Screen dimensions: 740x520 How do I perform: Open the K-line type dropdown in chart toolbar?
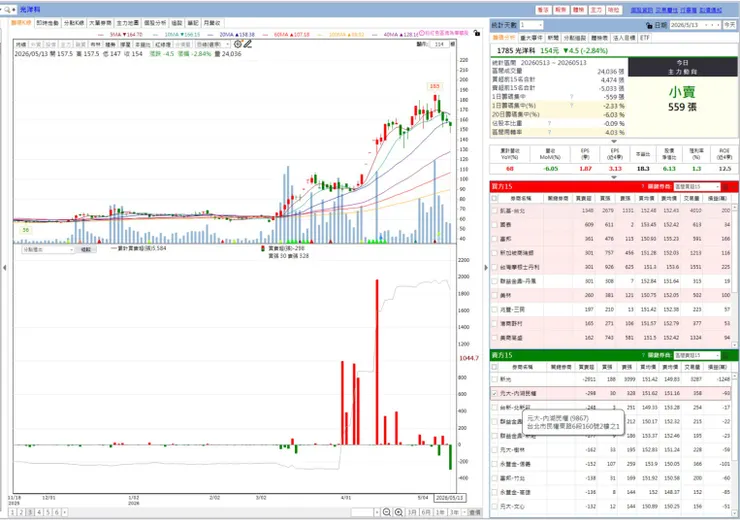[x=213, y=44]
